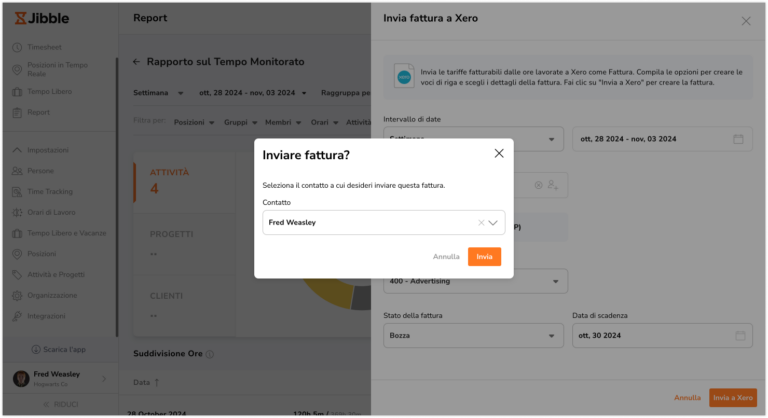
Task: Select the PROGETTI summary card
Action: tap(184, 244)
